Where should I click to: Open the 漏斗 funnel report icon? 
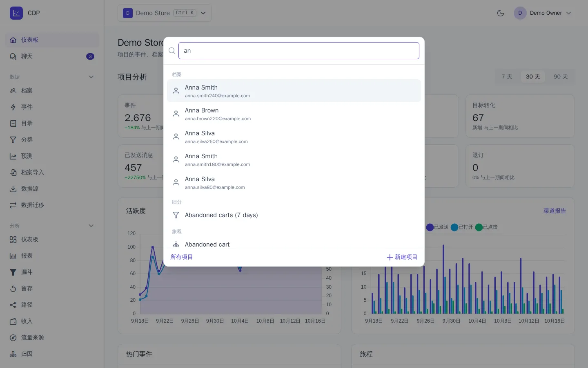(x=13, y=272)
